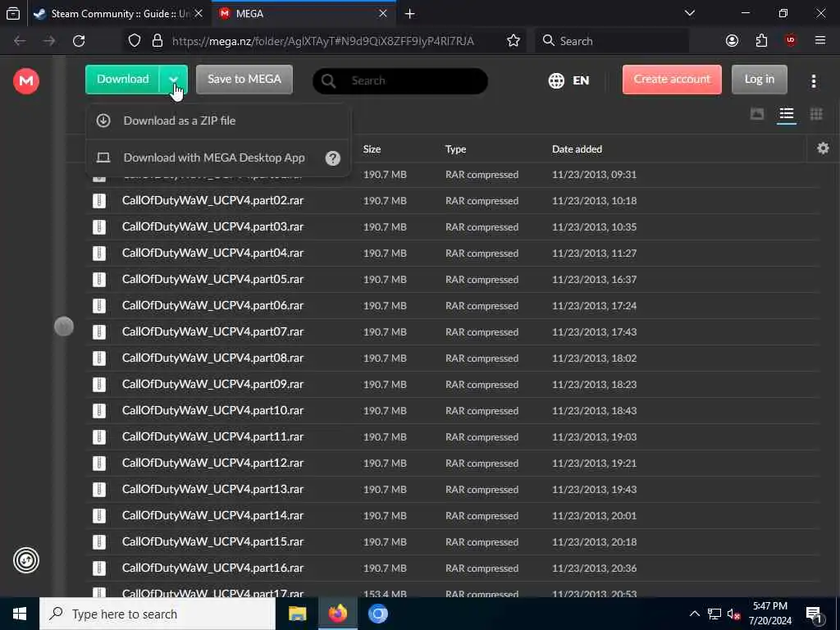Choose Download as a ZIP file

click(x=218, y=121)
